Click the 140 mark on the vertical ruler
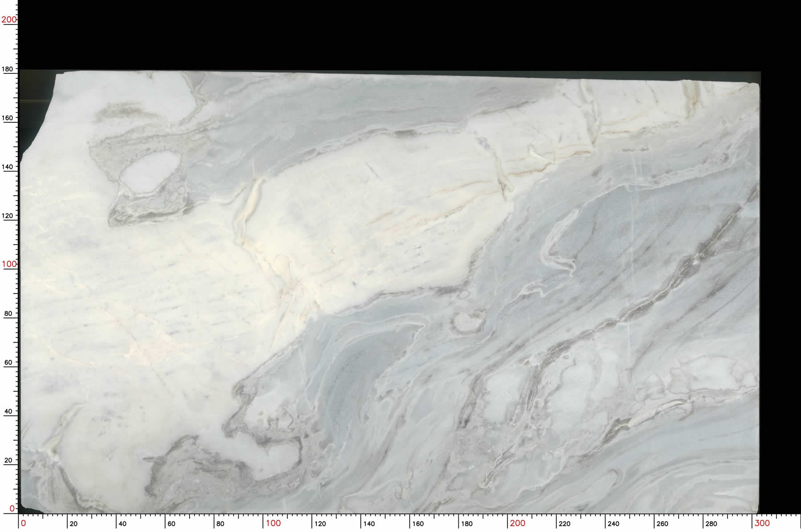 [8, 167]
